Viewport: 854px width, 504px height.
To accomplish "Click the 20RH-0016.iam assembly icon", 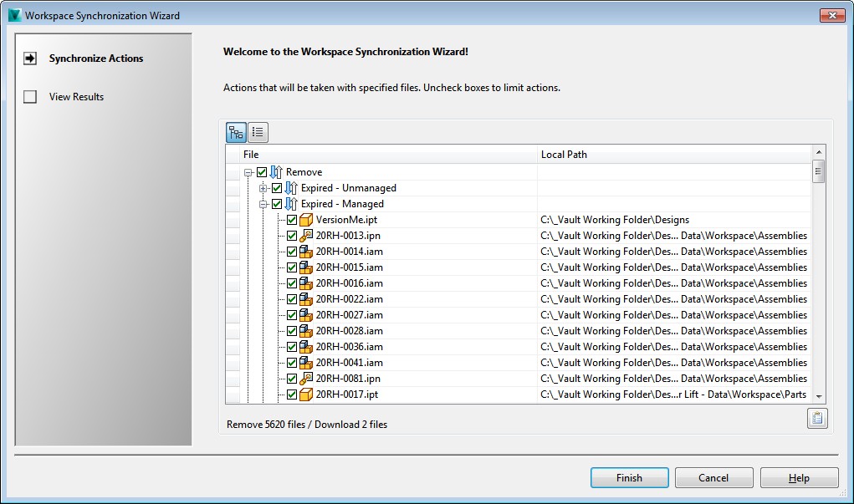I will click(306, 283).
